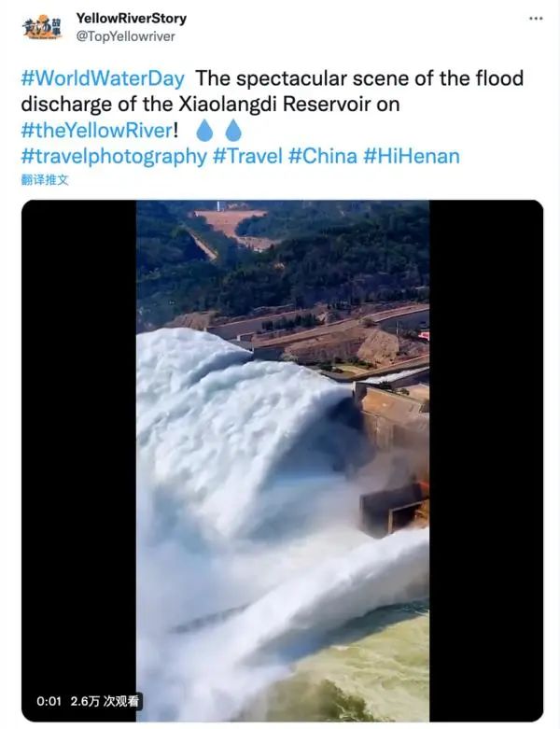Click the 0:01 video timestamp
Screen dimensions: 560x729
(49, 701)
